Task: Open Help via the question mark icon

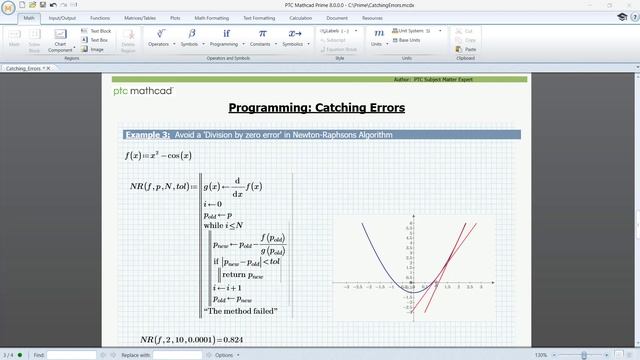Action: pyautogui.click(x=635, y=17)
